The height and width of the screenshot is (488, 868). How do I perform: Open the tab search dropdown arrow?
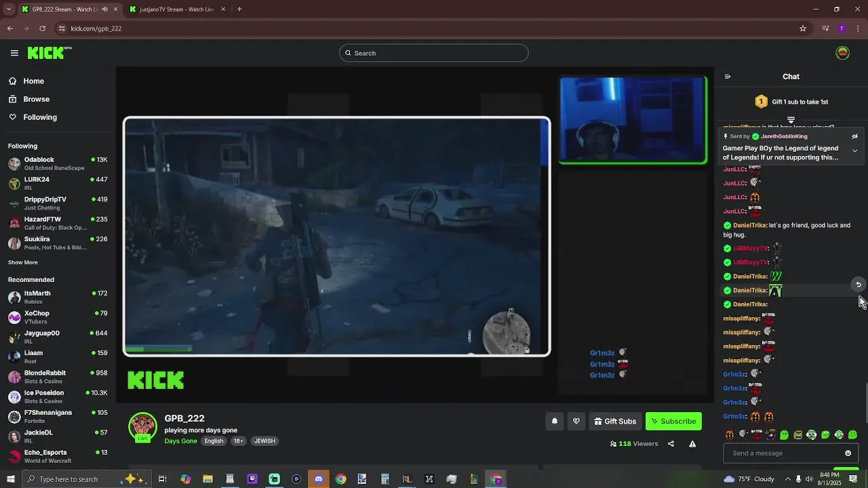pyautogui.click(x=9, y=9)
